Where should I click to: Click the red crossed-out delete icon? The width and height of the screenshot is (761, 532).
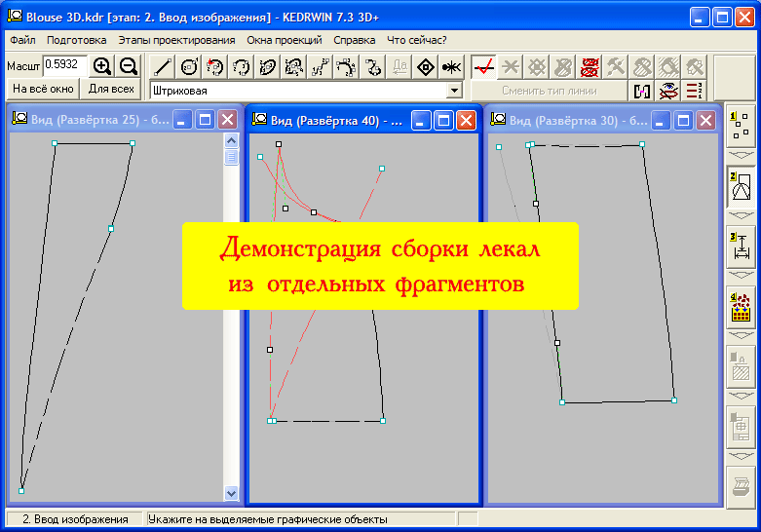(x=590, y=67)
